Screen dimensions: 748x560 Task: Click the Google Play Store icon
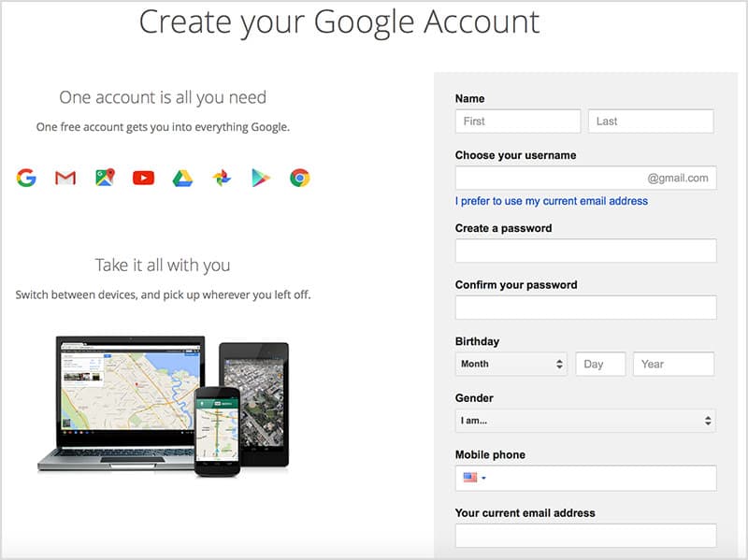[x=261, y=178]
